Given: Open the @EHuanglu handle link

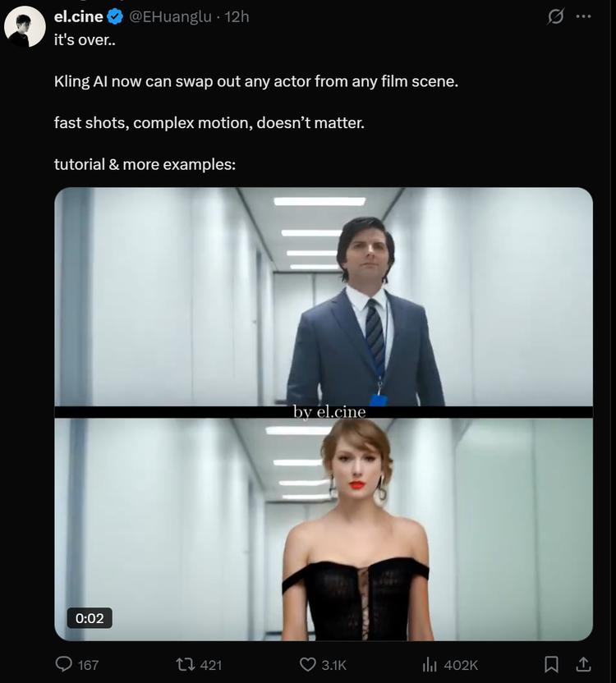Looking at the screenshot, I should point(171,16).
